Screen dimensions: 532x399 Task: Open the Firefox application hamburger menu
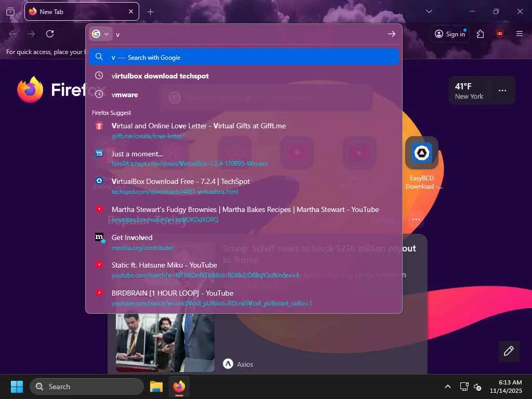tap(519, 34)
